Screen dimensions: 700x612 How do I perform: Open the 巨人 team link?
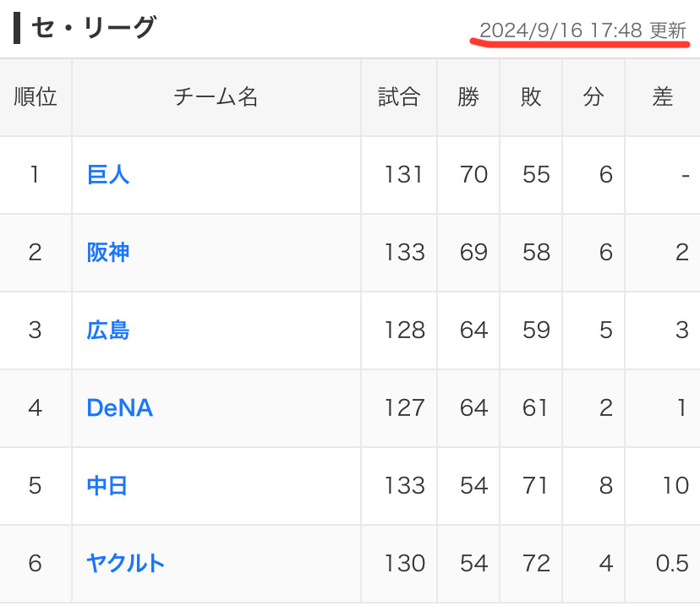click(x=108, y=175)
